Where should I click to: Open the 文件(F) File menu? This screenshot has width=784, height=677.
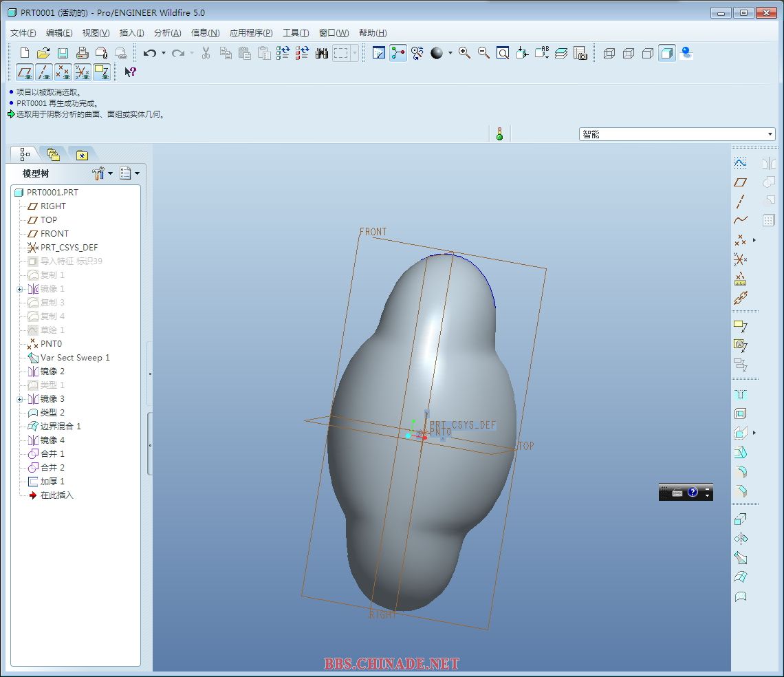23,33
